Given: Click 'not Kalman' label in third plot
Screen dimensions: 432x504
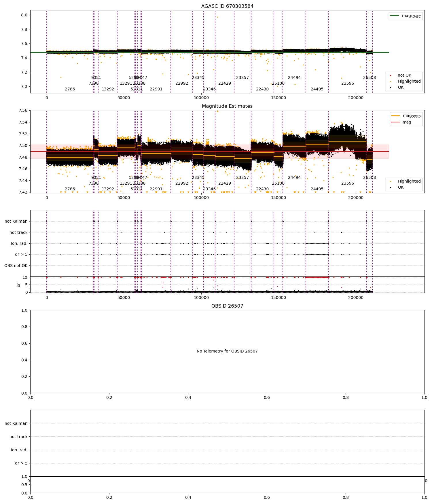Looking at the screenshot, I should pyautogui.click(x=16, y=221).
